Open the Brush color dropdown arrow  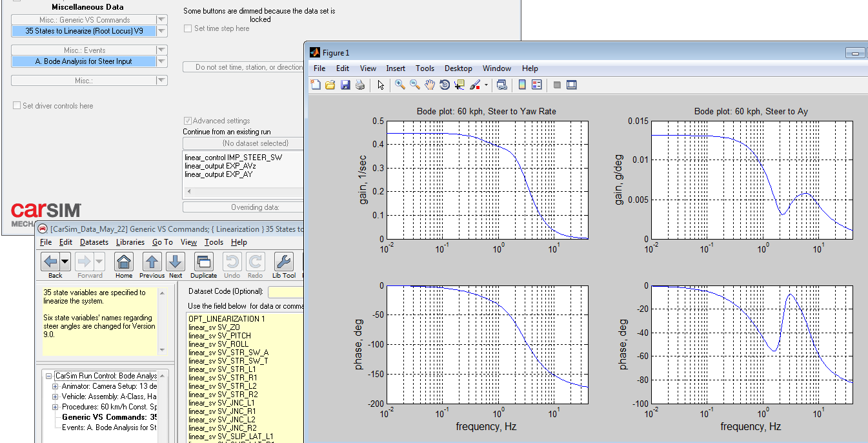pos(486,85)
